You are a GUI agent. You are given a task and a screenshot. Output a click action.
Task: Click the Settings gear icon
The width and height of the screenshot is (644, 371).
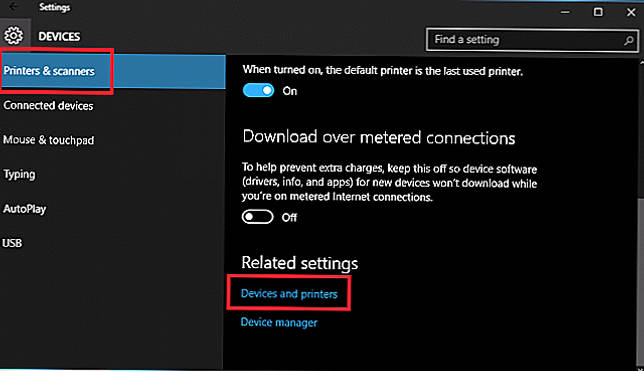[14, 36]
